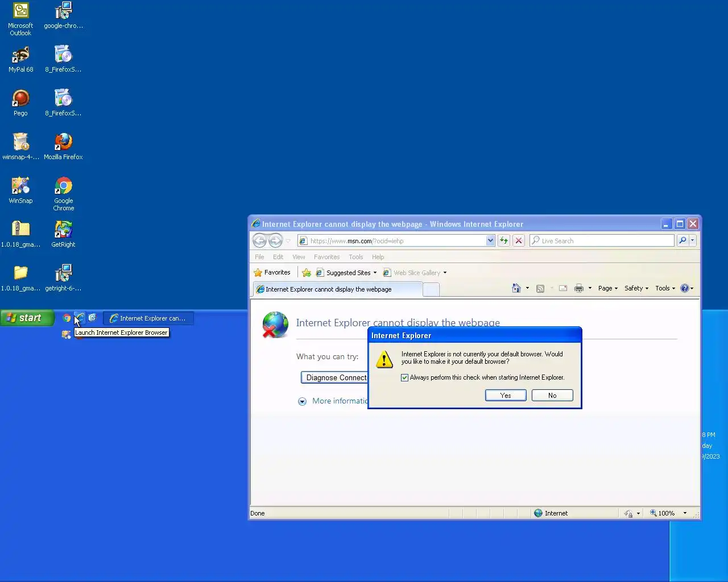Select the second 8_FirefoxS... disc icon
The width and height of the screenshot is (728, 582).
click(x=63, y=103)
